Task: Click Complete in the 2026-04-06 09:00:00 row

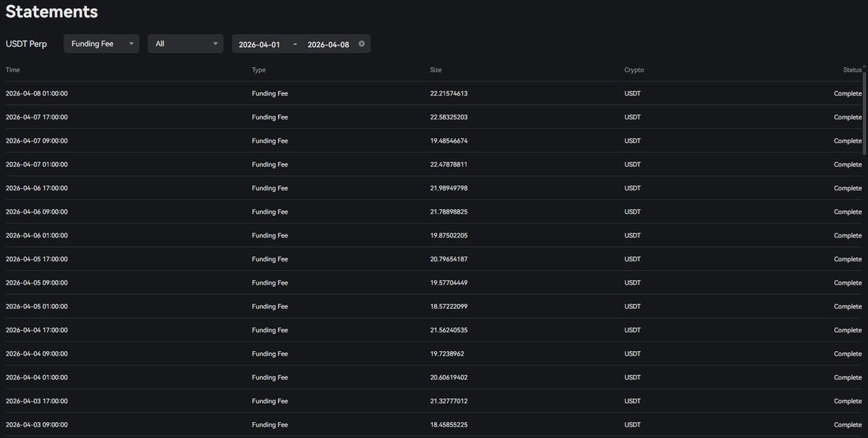Action: (x=848, y=212)
